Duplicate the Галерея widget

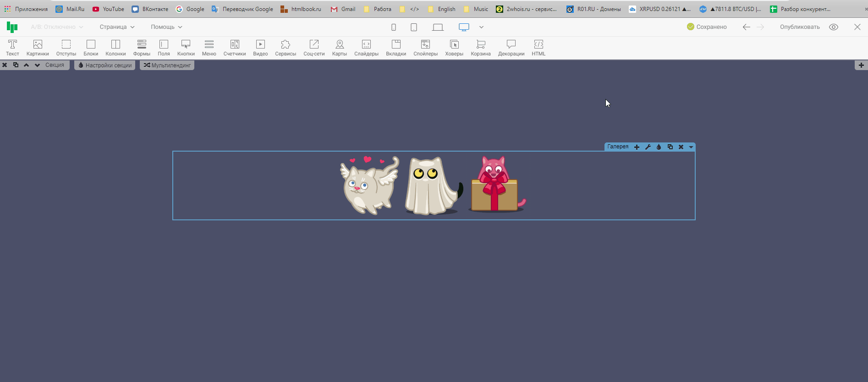[670, 147]
